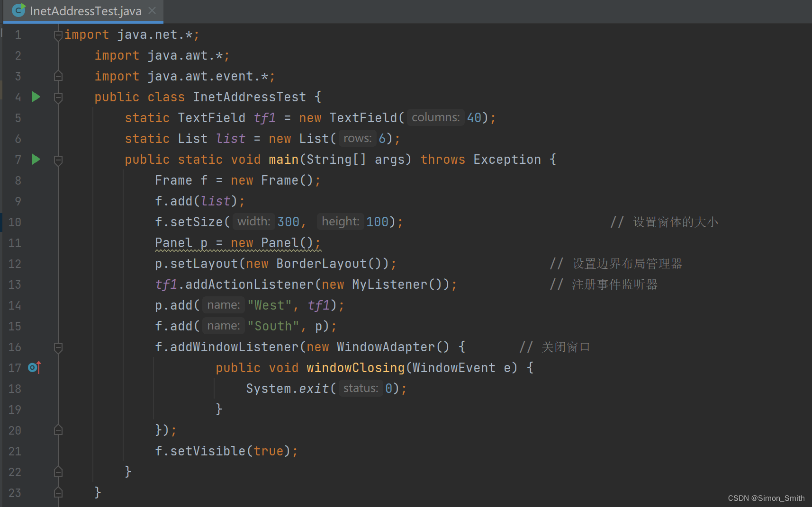
Task: Click the fold marker ending the imports at line 3
Action: pos(58,76)
